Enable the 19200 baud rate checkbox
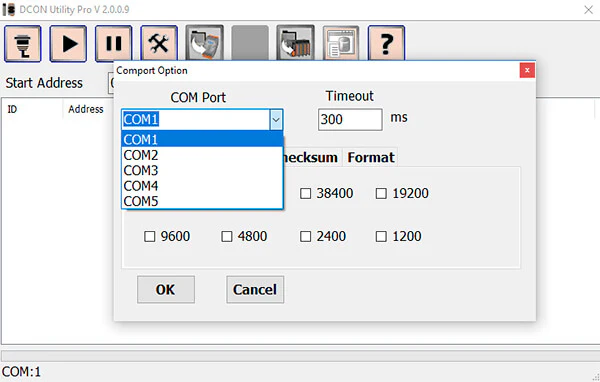 click(381, 193)
